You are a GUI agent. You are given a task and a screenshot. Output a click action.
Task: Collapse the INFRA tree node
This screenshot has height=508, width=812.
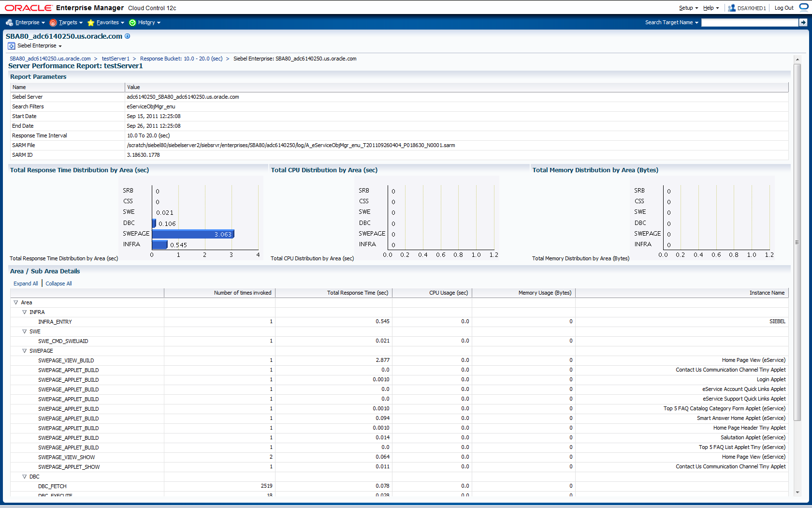point(25,313)
